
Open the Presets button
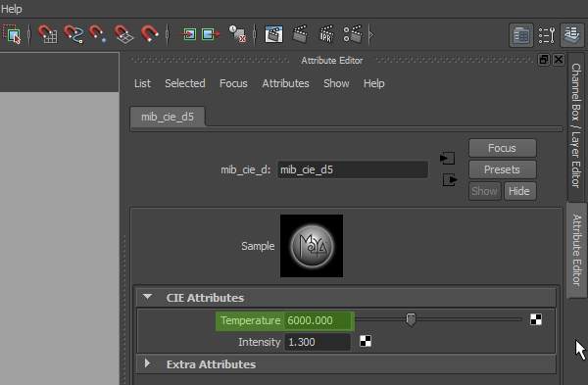tap(502, 169)
